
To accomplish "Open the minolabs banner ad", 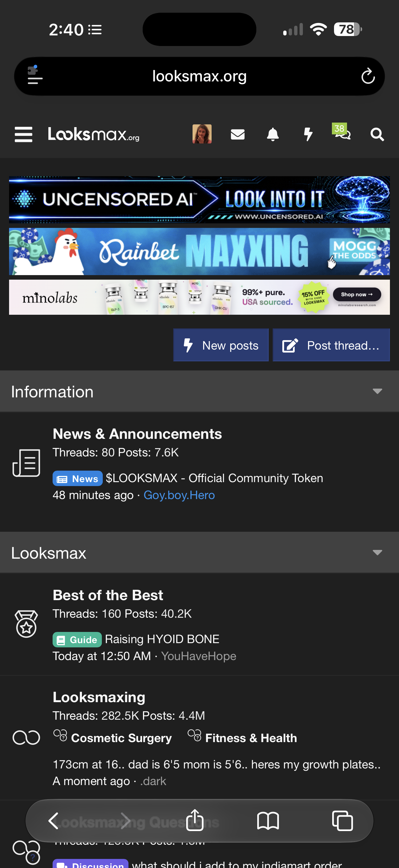I will pos(199,297).
